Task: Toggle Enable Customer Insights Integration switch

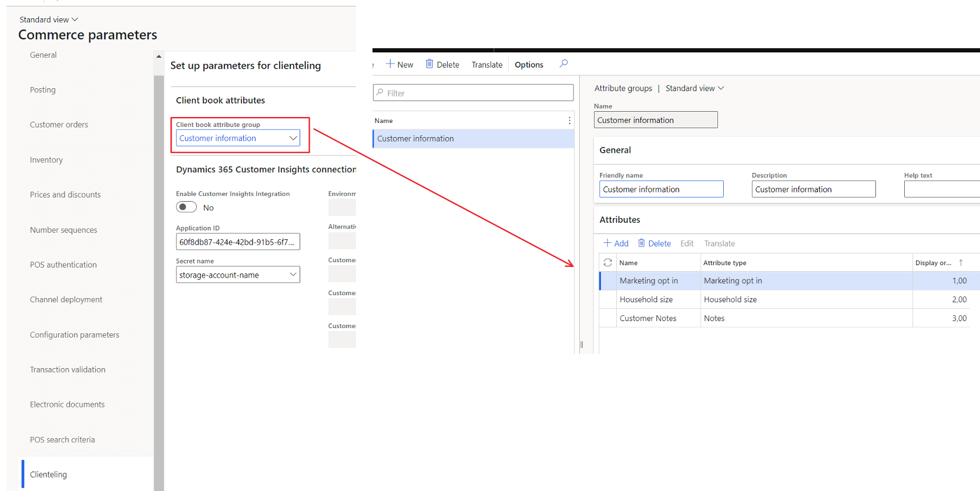Action: (x=186, y=207)
